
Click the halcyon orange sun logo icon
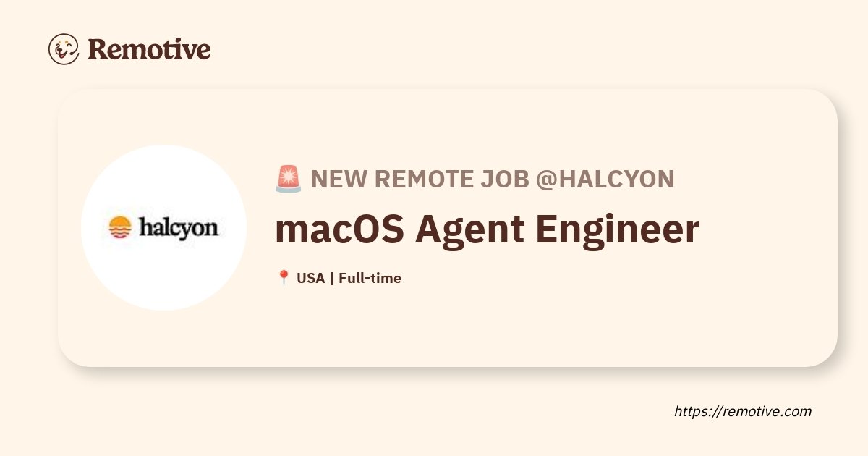[120, 227]
